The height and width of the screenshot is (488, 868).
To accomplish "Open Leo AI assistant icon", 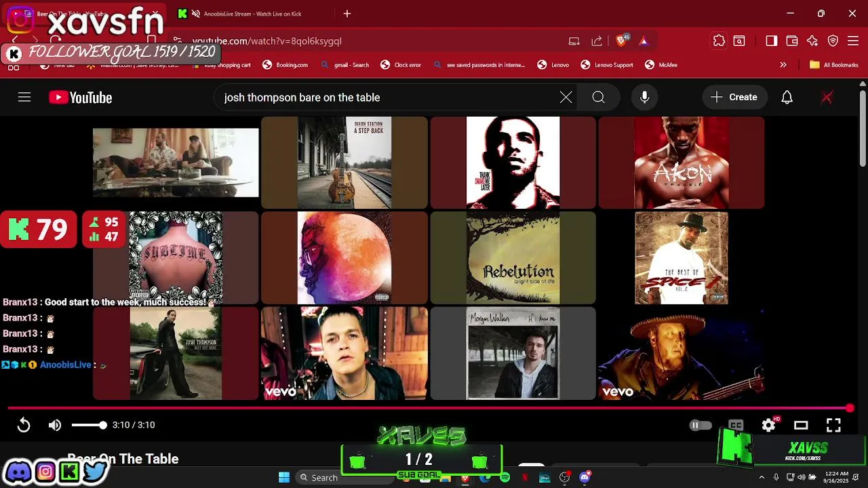I will point(812,41).
